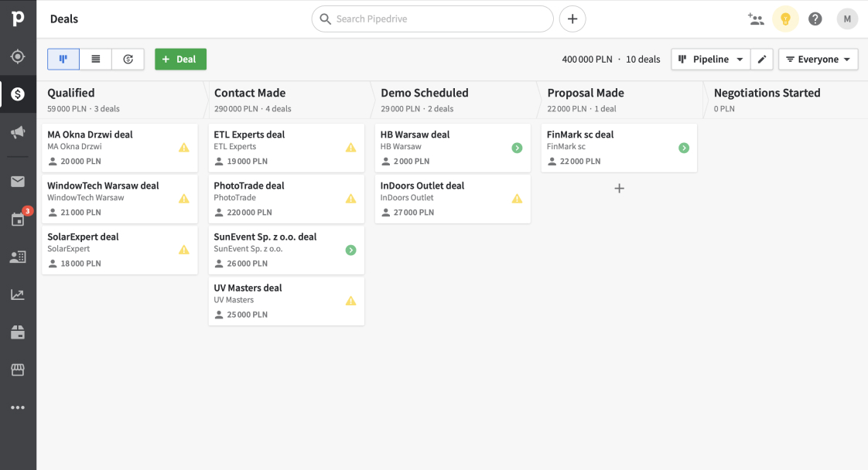This screenshot has height=470, width=868.
Task: Open SolarExpert deal card
Action: point(120,250)
